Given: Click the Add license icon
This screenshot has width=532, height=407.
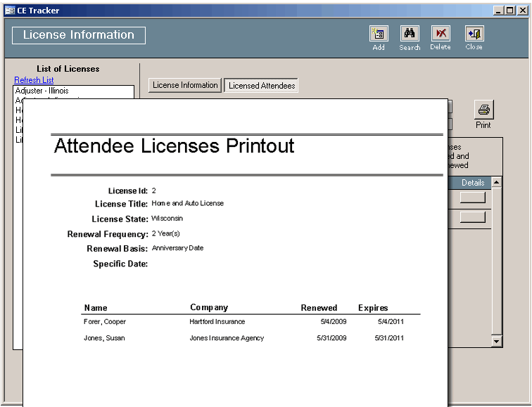Looking at the screenshot, I should click(379, 34).
